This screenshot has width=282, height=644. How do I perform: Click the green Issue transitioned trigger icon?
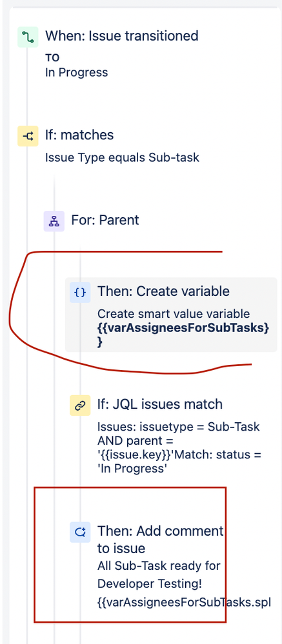(x=28, y=37)
